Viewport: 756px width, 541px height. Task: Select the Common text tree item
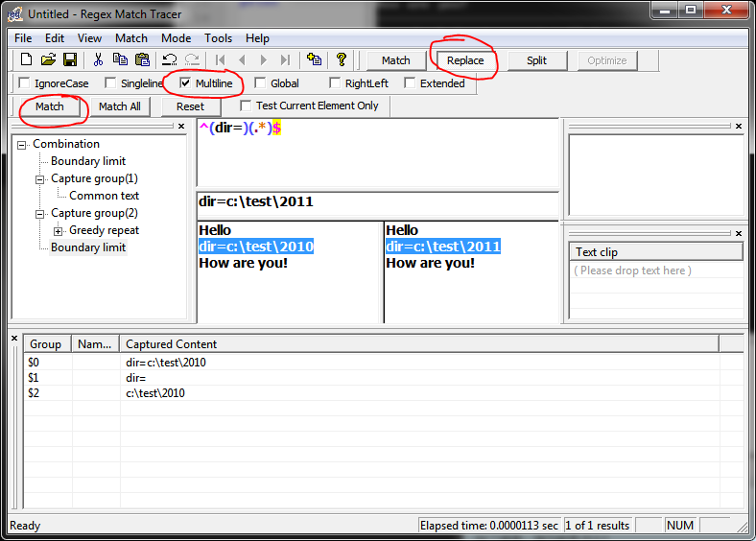(x=105, y=196)
